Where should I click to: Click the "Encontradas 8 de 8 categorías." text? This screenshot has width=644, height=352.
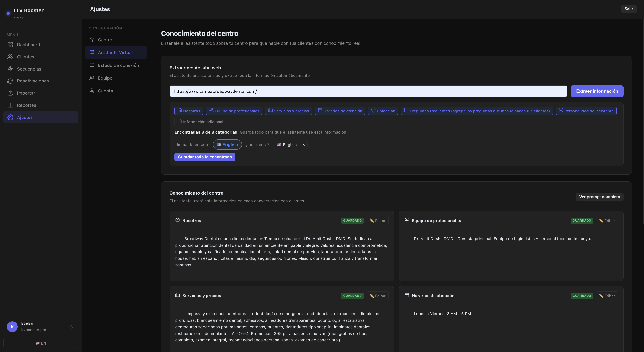point(206,132)
